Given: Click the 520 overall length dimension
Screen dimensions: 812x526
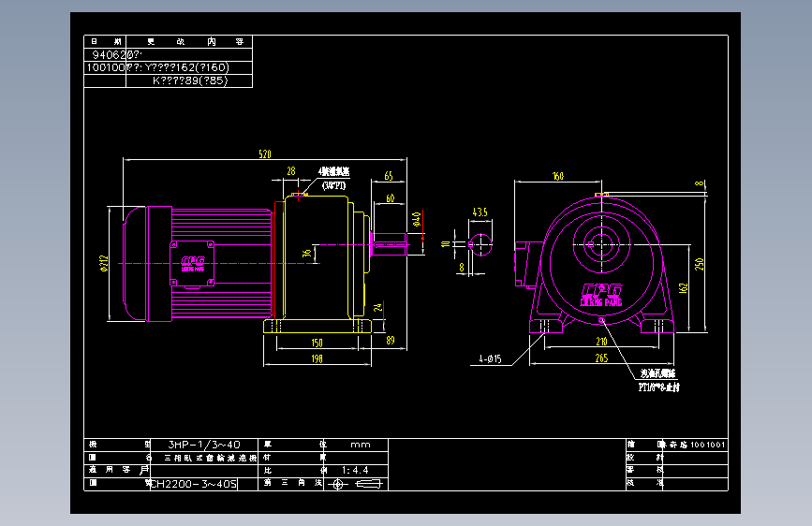Looking at the screenshot, I should (x=265, y=153).
